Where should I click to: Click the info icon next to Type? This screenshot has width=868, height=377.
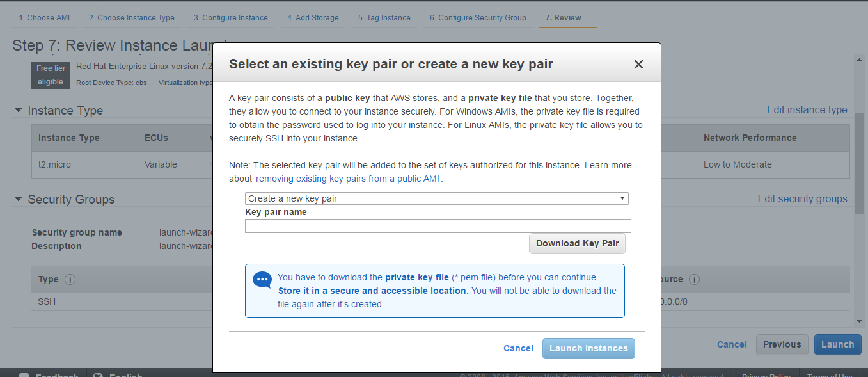pos(70,280)
